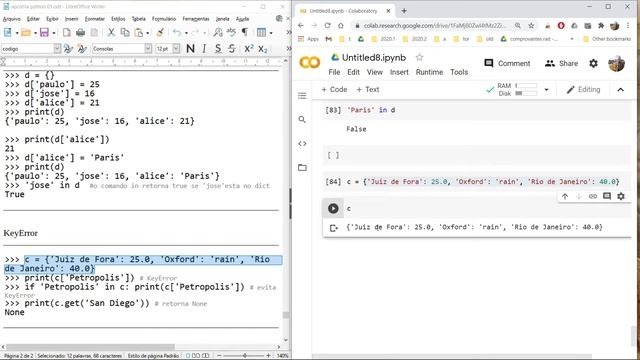640x360 pixels.
Task: Click the Save icon in Writer toolbar
Action: pyautogui.click(x=44, y=32)
